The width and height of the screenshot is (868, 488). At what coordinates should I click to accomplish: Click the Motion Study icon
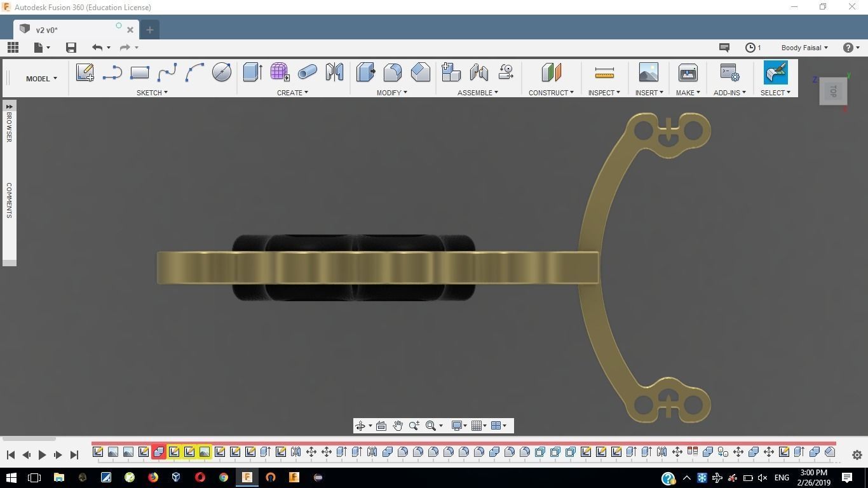506,72
